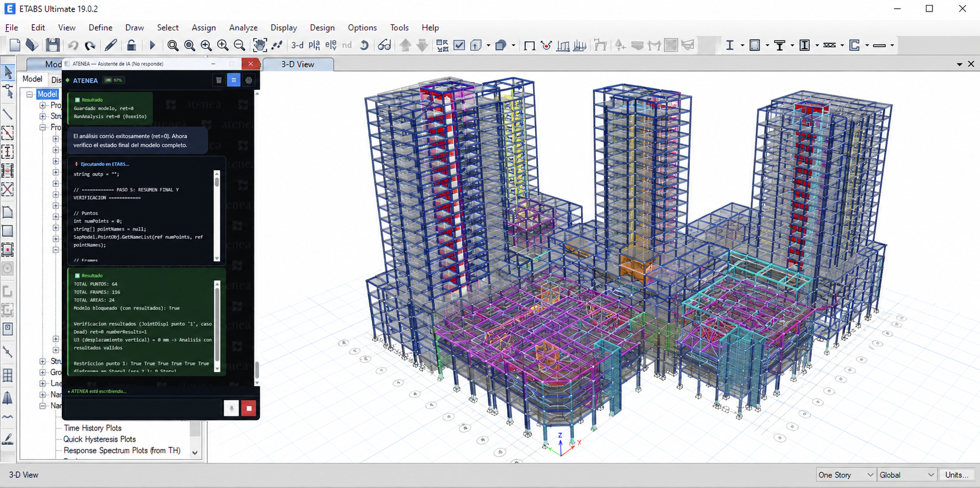Click the Run Analysis play arrow
Viewport: 980px width, 488px height.
(152, 45)
